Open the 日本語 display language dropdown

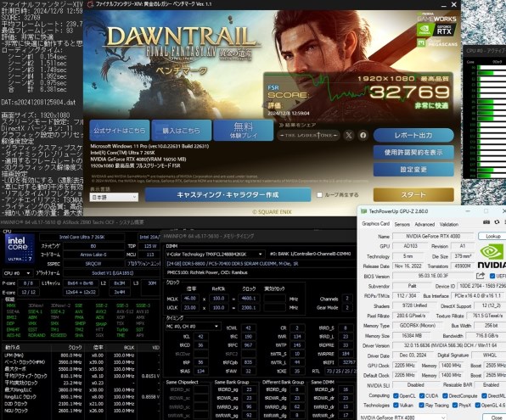[x=114, y=197]
